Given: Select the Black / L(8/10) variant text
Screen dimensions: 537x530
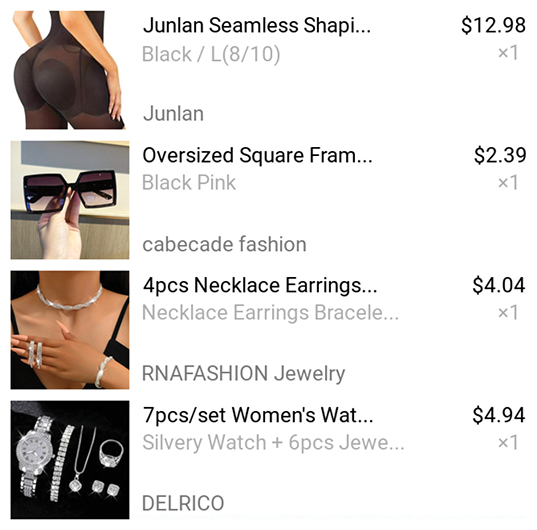Looking at the screenshot, I should click(x=211, y=54).
